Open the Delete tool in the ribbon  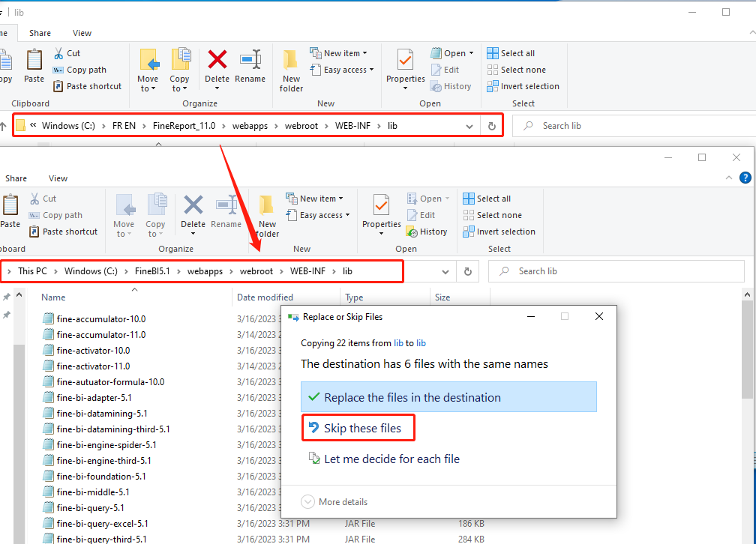click(217, 69)
